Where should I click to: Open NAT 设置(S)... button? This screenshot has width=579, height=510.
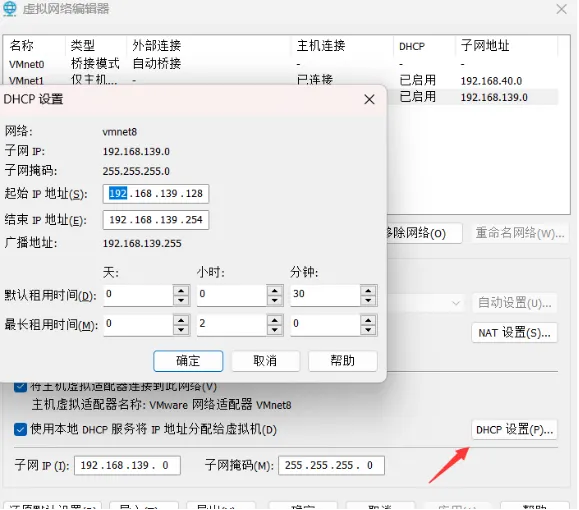point(514,333)
